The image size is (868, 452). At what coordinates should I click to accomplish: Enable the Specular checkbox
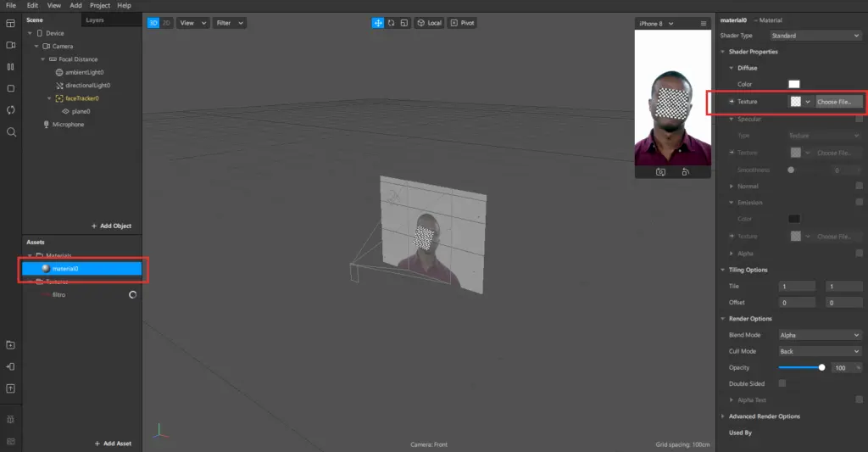tap(859, 119)
